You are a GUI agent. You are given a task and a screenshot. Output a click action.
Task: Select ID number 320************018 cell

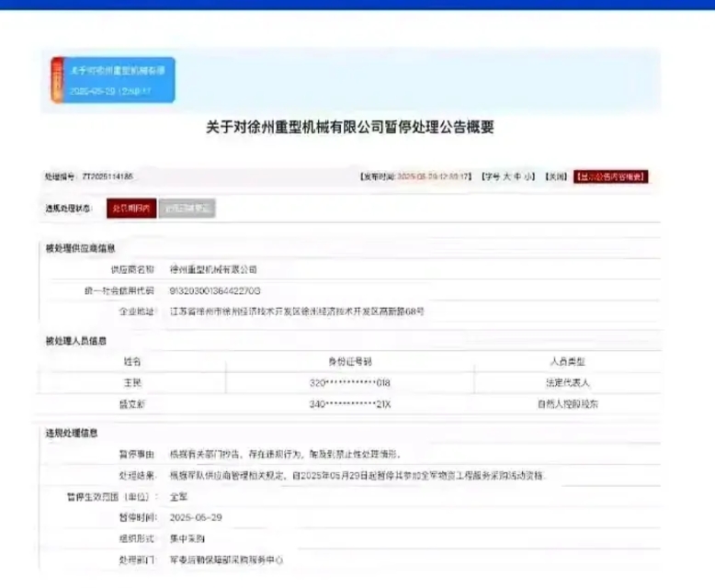[x=350, y=383]
